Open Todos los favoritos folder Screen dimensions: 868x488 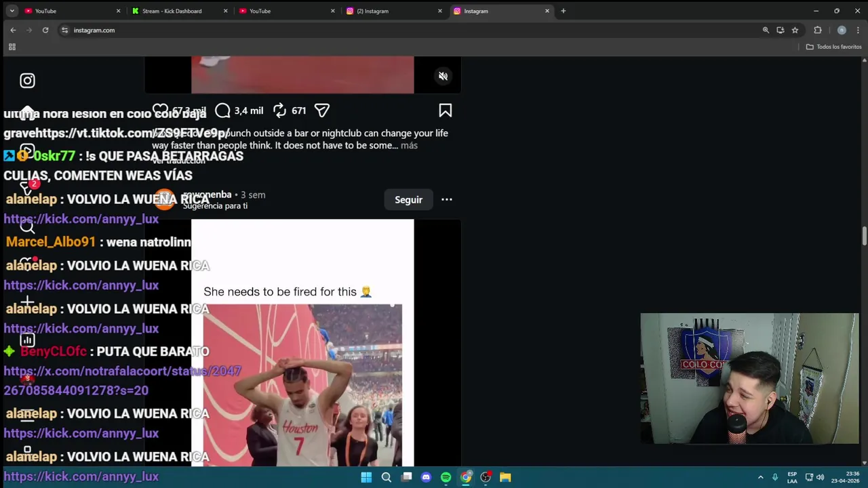click(x=833, y=47)
